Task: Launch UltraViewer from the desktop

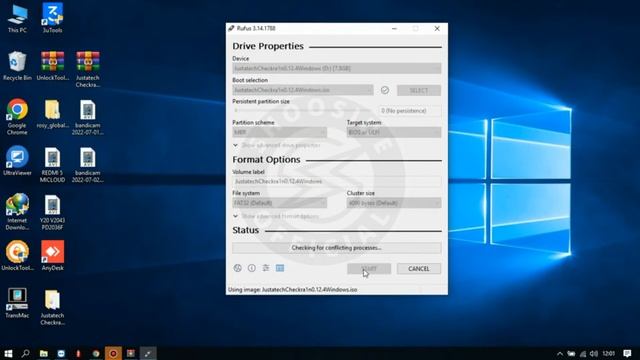Action: (x=17, y=161)
